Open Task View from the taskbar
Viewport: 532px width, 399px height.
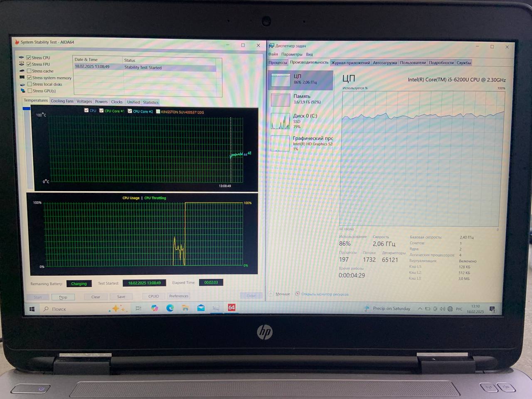click(138, 308)
